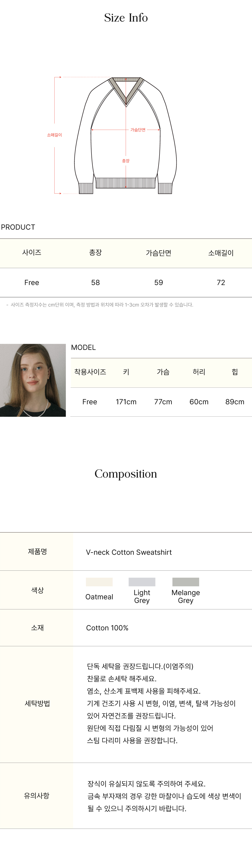Click the MODEL table title
252x868 pixels.
coord(83,347)
